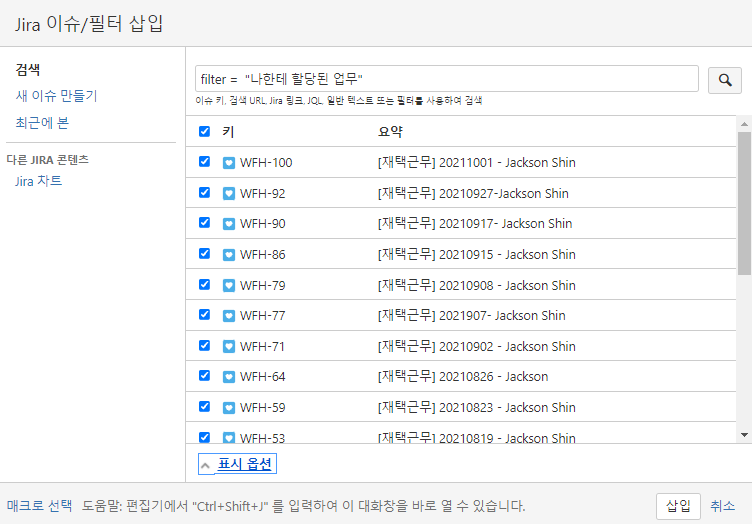Uncheck the WFH-79 issue checkbox
Viewport: 752px width, 524px height.
coord(204,284)
